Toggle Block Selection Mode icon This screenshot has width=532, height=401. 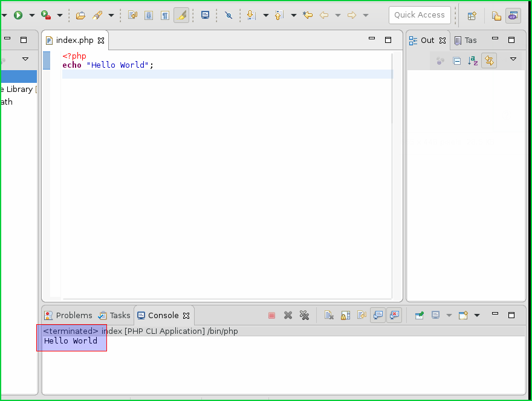(149, 15)
